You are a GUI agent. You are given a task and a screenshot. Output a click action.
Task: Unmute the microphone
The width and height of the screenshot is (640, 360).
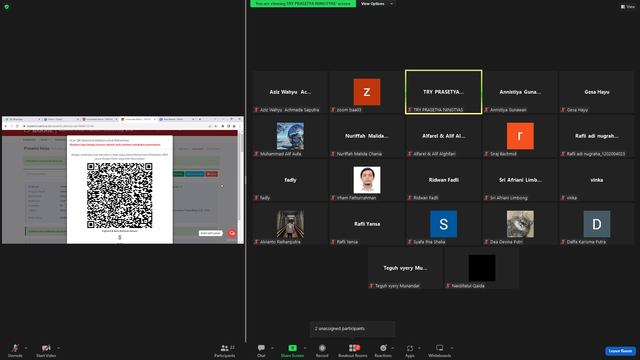coord(15,350)
